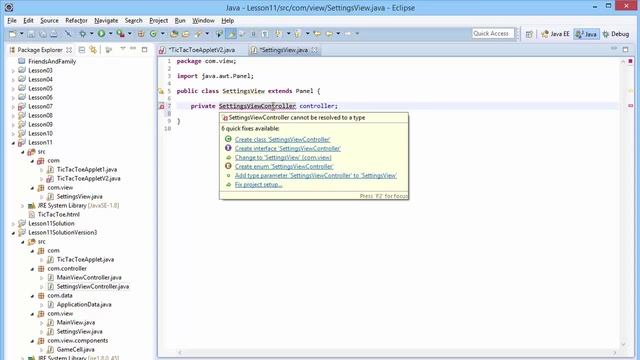The image size is (640, 360).
Task: Click the Debug bug icon in toolbar
Action: point(82,34)
